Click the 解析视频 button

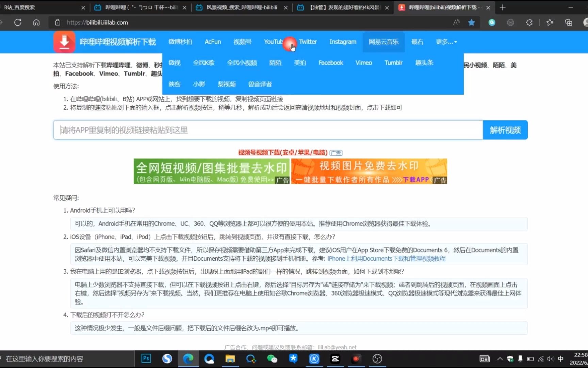(505, 130)
